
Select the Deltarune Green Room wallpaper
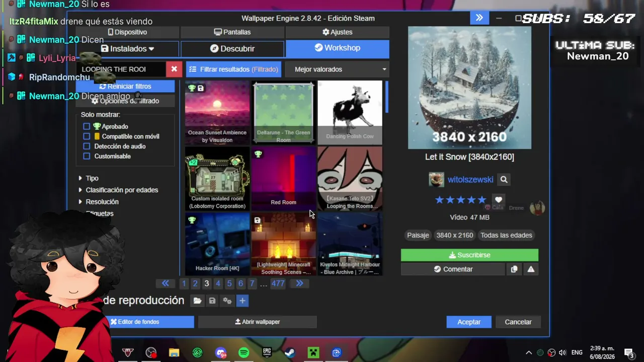click(284, 113)
